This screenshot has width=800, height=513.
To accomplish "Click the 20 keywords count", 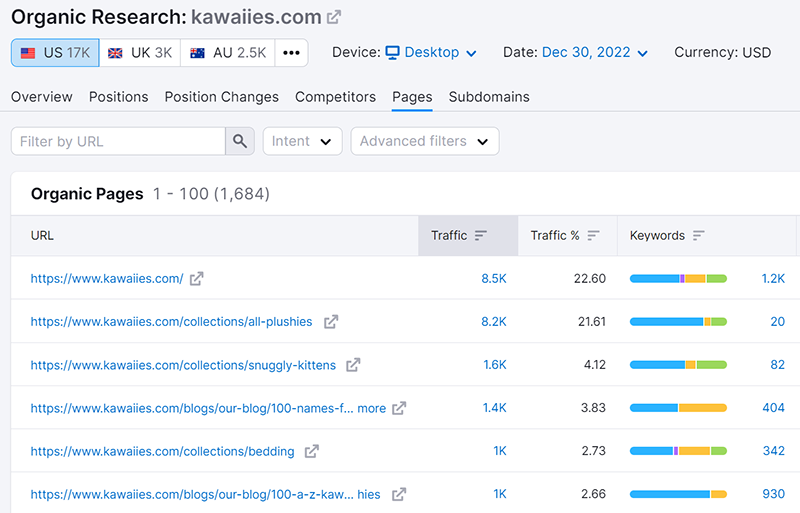I will [x=778, y=322].
